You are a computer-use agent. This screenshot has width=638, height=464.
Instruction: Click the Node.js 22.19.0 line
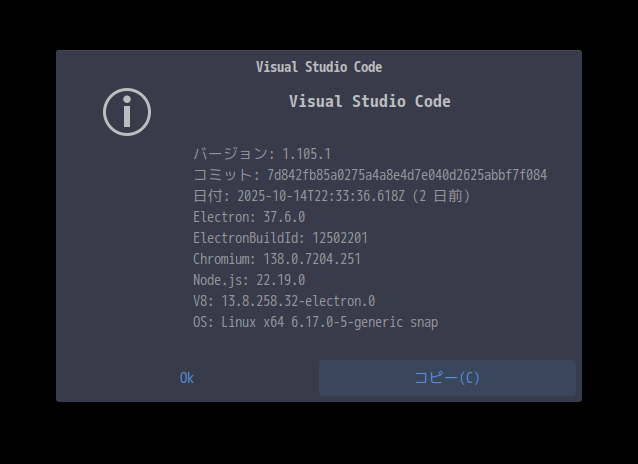pyautogui.click(x=249, y=280)
